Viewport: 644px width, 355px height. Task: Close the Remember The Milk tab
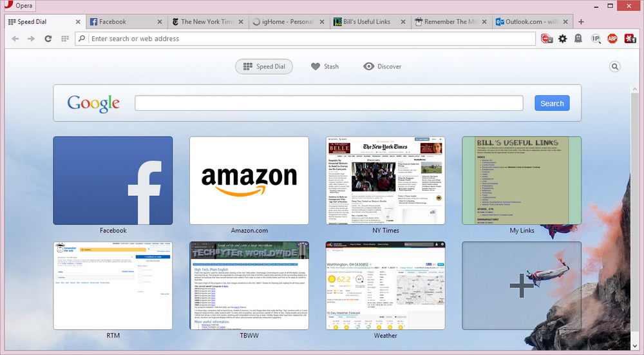click(485, 22)
